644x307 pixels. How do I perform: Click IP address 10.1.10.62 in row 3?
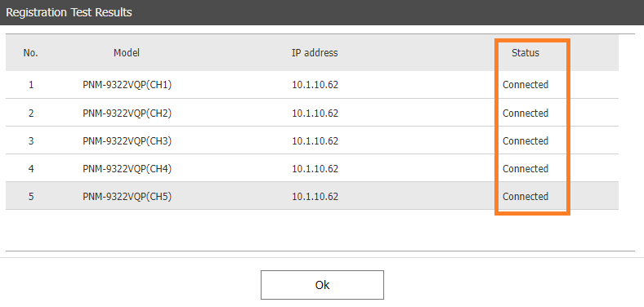(x=315, y=140)
